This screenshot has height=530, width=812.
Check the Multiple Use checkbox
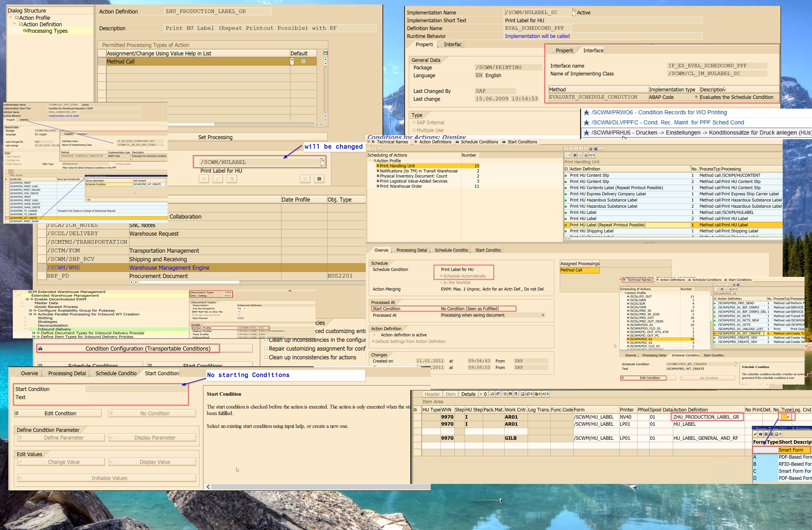(414, 130)
